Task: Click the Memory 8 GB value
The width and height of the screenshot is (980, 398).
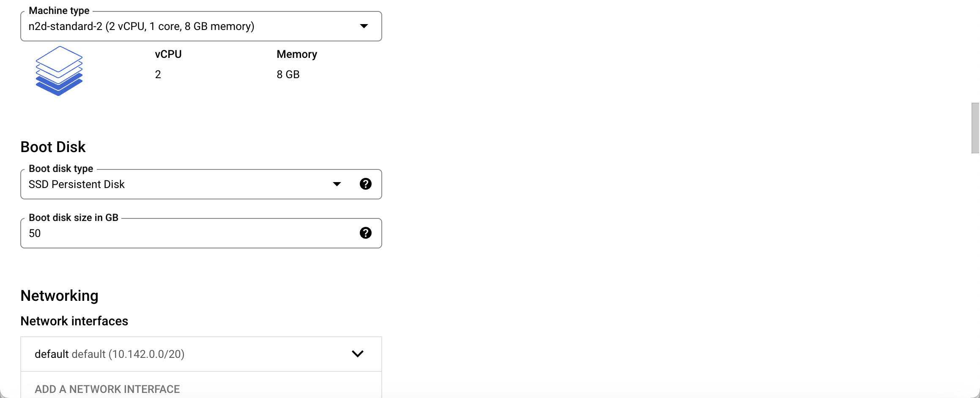Action: pyautogui.click(x=288, y=75)
